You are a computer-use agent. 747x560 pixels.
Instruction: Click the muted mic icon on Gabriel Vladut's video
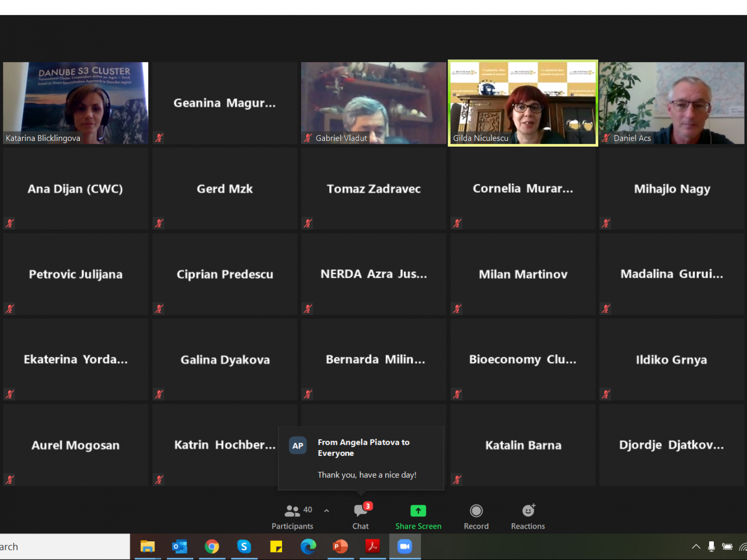[x=308, y=138]
